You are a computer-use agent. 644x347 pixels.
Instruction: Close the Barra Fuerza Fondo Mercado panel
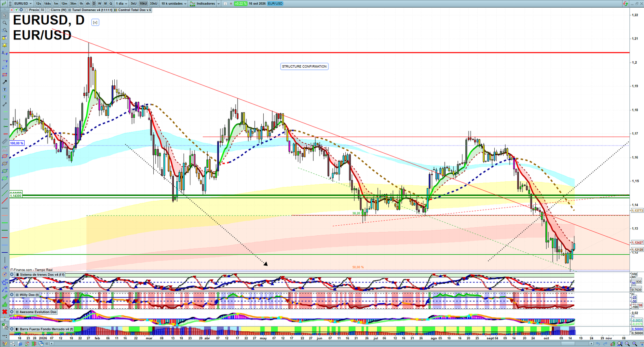[x=12, y=329]
